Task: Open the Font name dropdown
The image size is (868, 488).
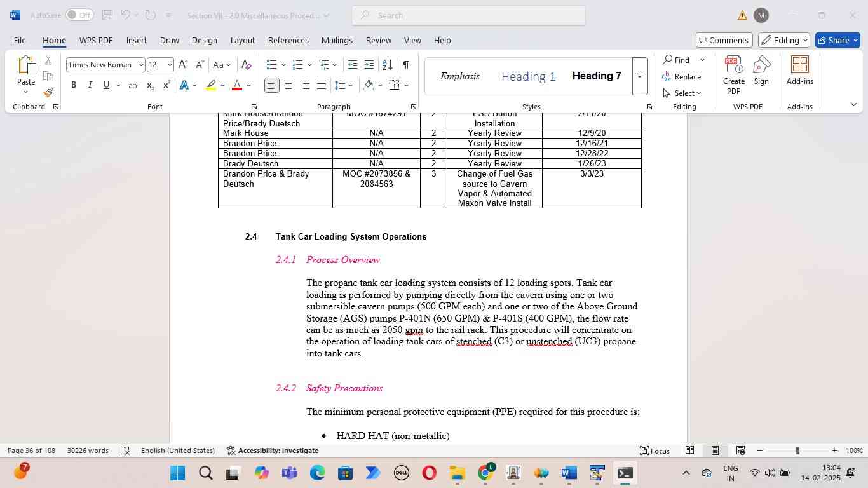Action: click(141, 65)
